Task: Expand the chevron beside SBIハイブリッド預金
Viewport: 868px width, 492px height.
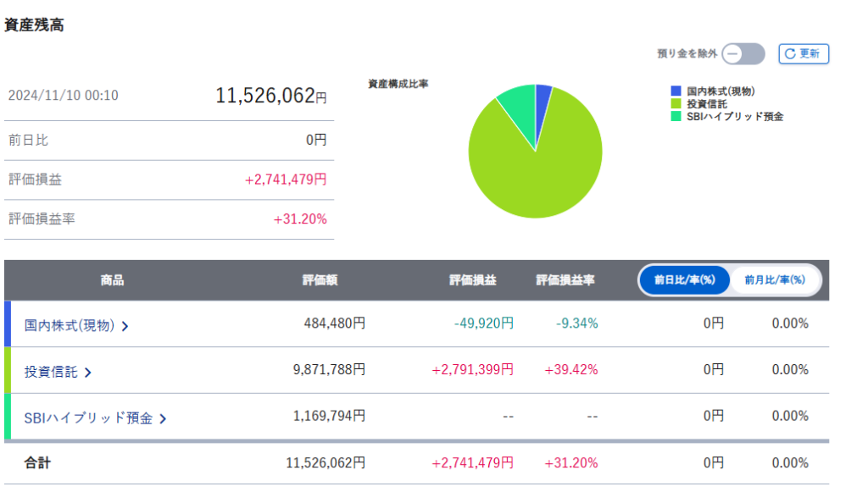Action: pos(163,418)
